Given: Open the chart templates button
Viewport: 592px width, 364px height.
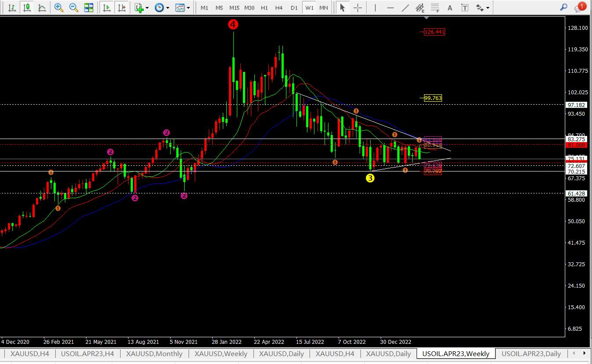Looking at the screenshot, I should coord(179,7).
